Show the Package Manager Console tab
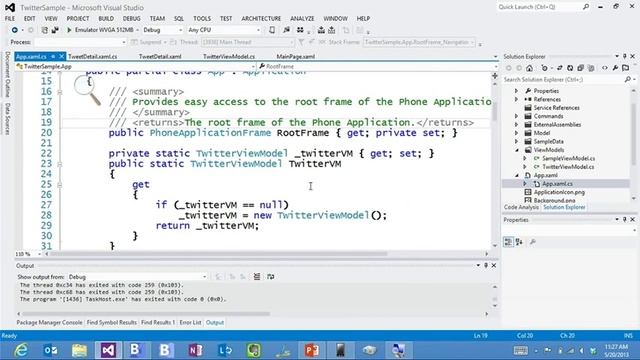This screenshot has width=640, height=360. pos(49,322)
